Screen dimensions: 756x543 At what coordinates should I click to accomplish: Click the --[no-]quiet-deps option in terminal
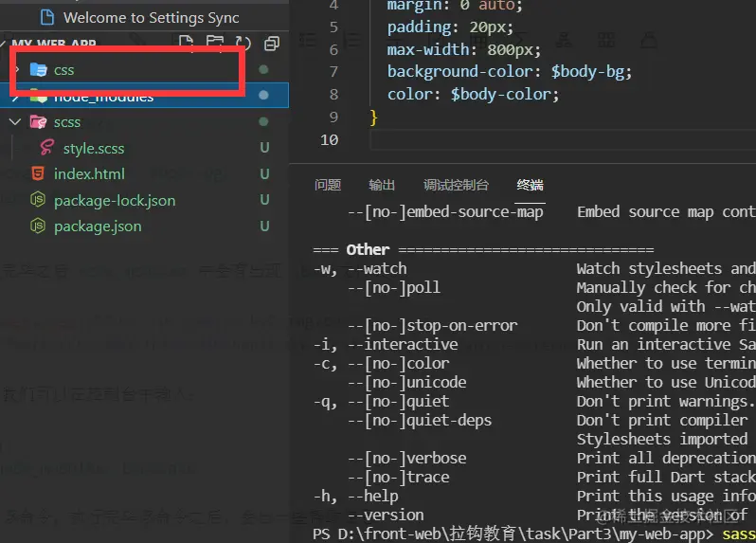pyautogui.click(x=420, y=420)
